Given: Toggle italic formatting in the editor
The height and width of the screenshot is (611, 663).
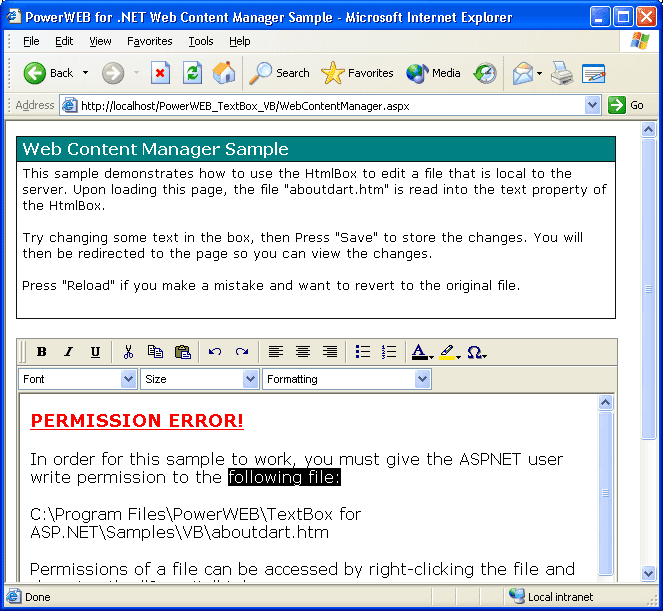Looking at the screenshot, I should click(x=68, y=352).
